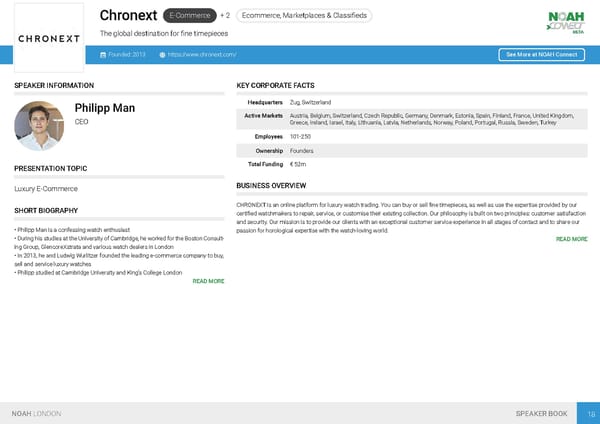Select Ecommerce, Marketplaces & Classifieds tag
Viewport: 600px width, 424px height.
pyautogui.click(x=305, y=16)
